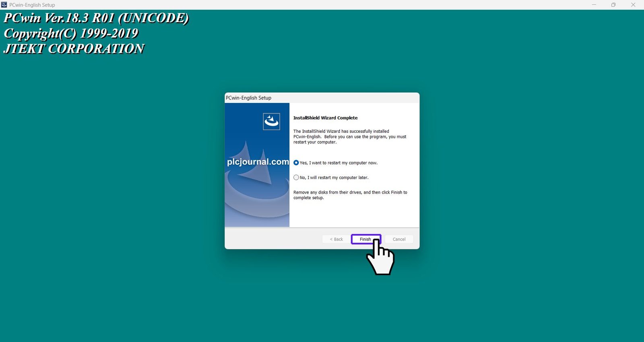
Task: Close the PCwin-English Setup window
Action: (633, 5)
